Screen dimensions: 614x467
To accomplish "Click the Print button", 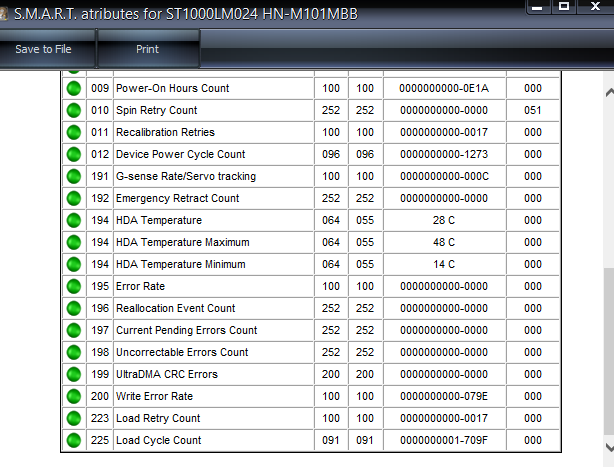I will click(147, 49).
